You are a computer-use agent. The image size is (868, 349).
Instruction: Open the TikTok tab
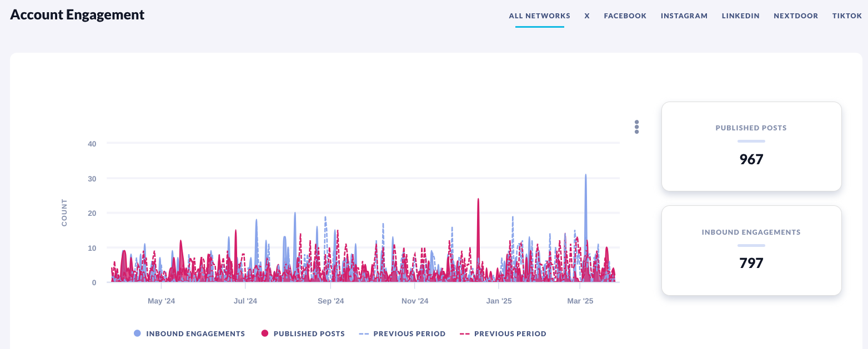[x=847, y=16]
